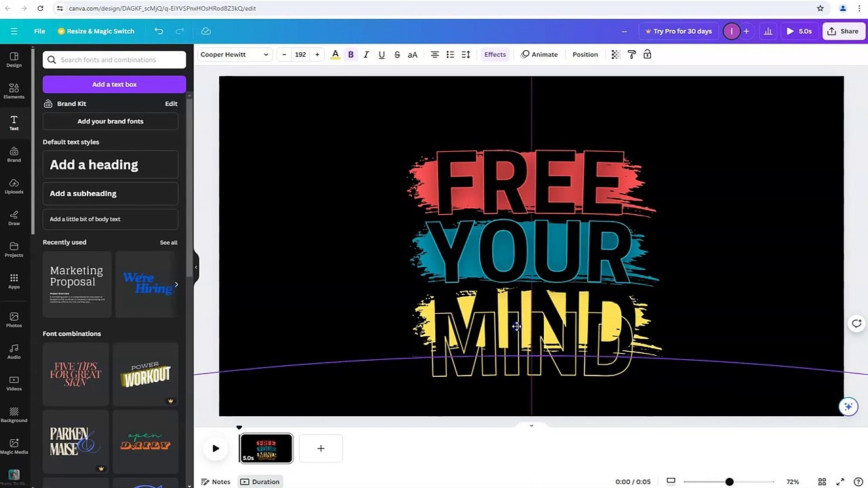Open the Apps sidebar tab
Image resolution: width=868 pixels, height=488 pixels.
point(14,281)
